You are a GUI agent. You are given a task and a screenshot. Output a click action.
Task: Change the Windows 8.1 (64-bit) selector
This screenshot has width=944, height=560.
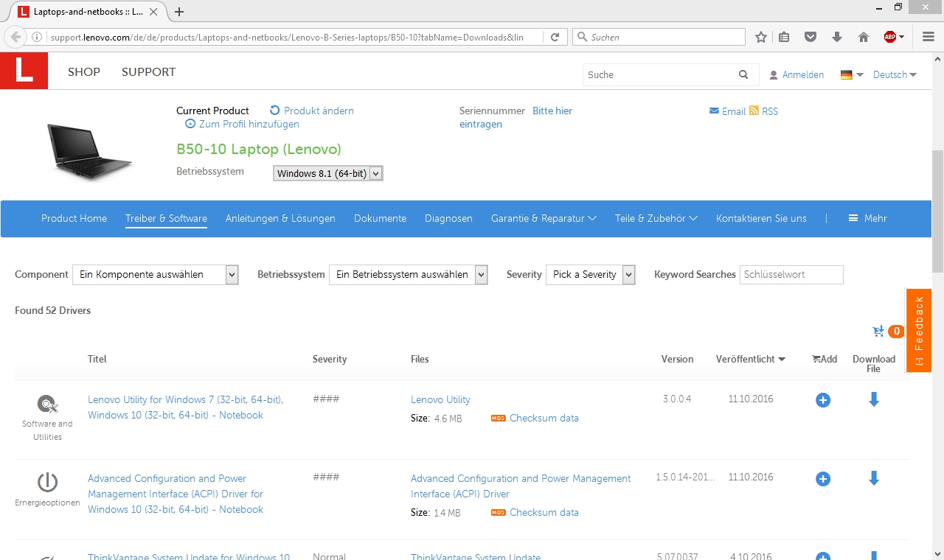point(327,174)
